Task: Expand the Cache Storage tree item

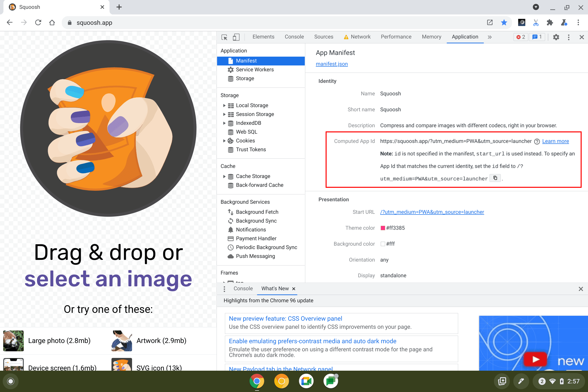Action: [x=223, y=176]
